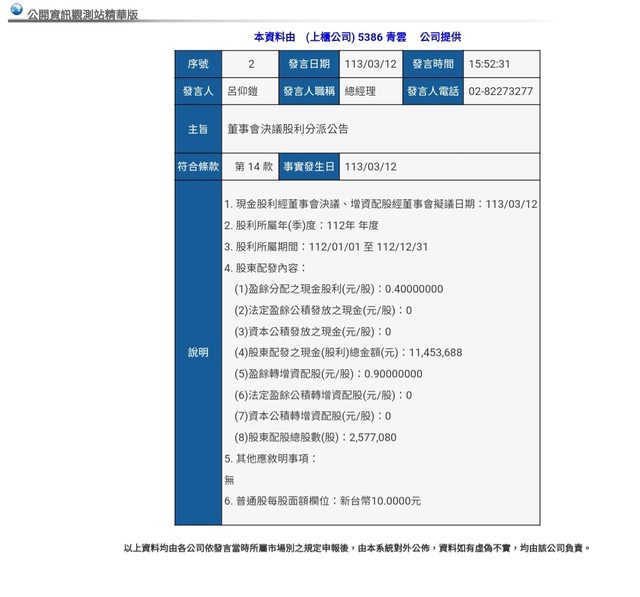Click the 第 14 款 clause value
Screen dimensions: 640x597
coord(252,167)
